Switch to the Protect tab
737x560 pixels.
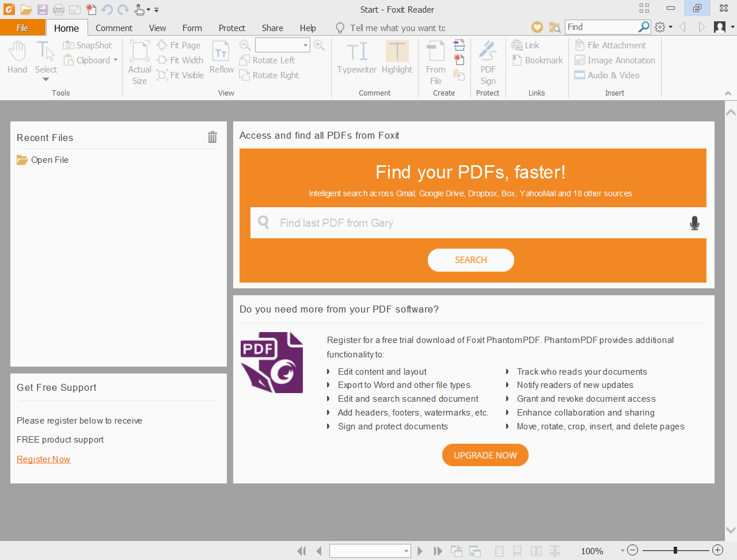click(x=232, y=28)
